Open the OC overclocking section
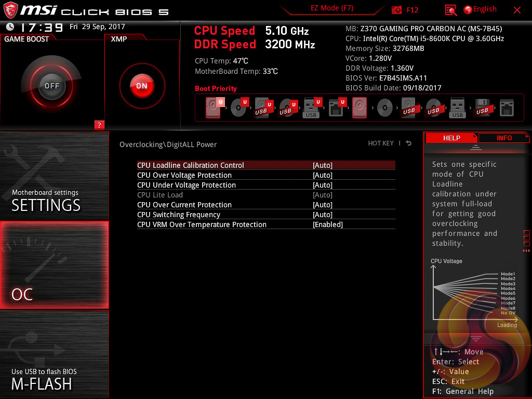Viewport: 532px width, 399px height. coord(54,265)
